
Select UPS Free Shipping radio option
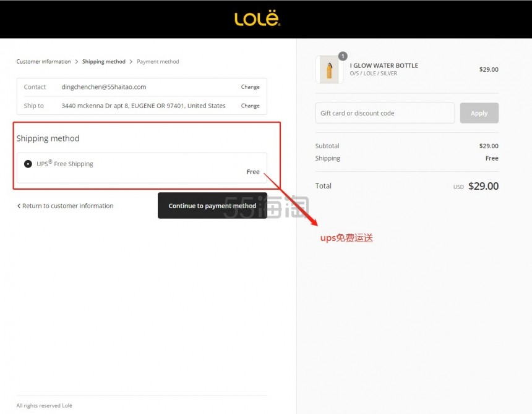[28, 164]
